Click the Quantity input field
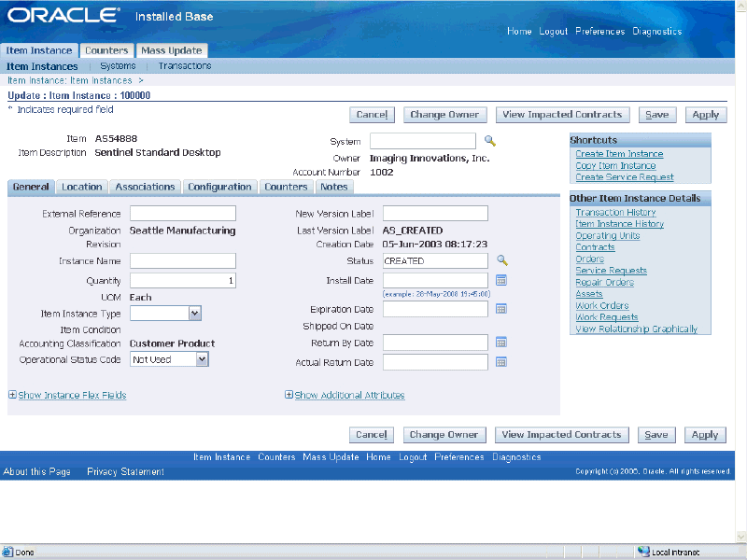The height and width of the screenshot is (560, 747). pos(183,281)
